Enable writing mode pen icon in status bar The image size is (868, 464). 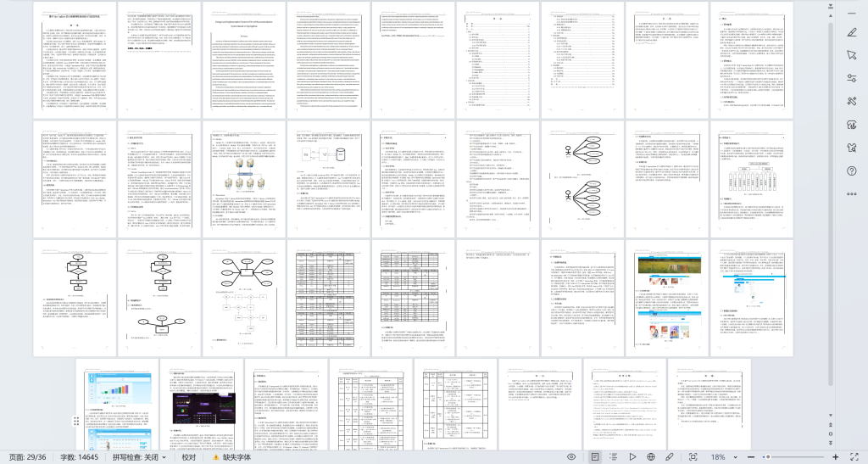(670, 457)
